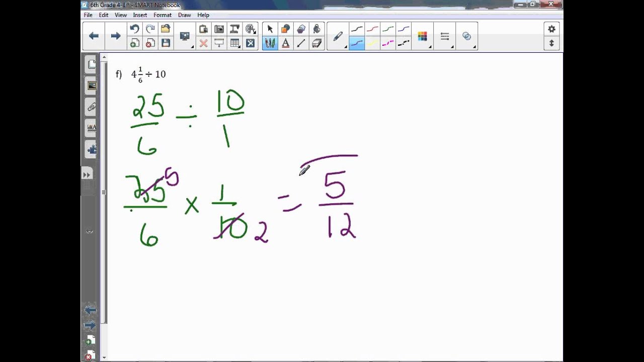Open the insert table dropdown
This screenshot has width=644, height=362.
[x=235, y=43]
